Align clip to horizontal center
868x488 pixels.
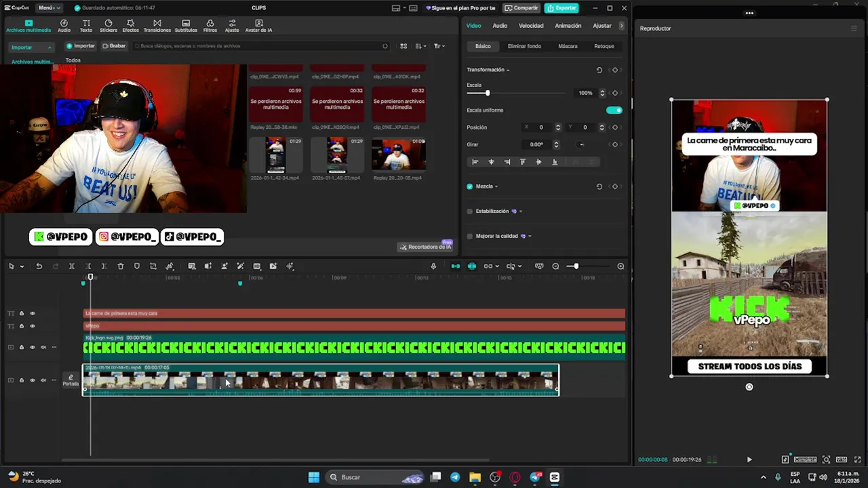(x=491, y=162)
